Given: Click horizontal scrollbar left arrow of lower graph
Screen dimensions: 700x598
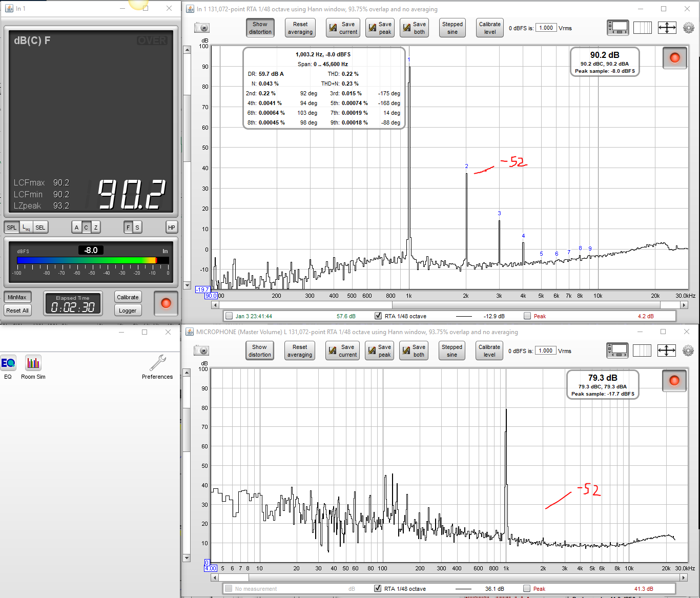Looking at the screenshot, I should tap(215, 578).
